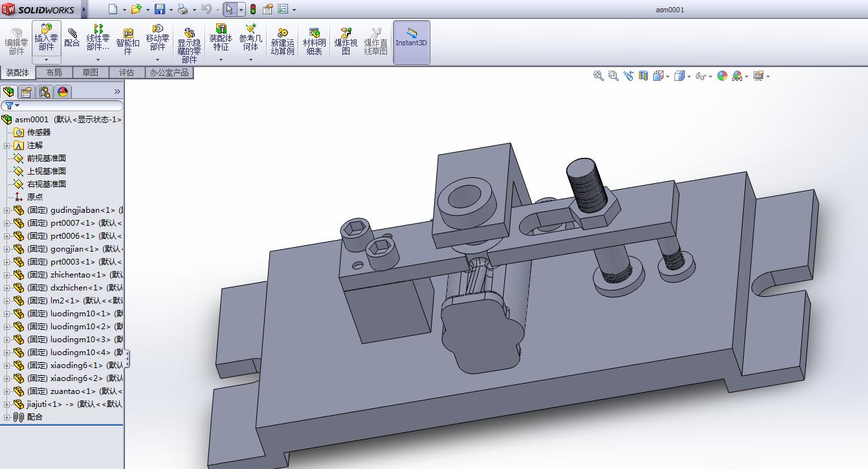Click 爆炸视图 (Exploded View) tool

click(x=346, y=40)
